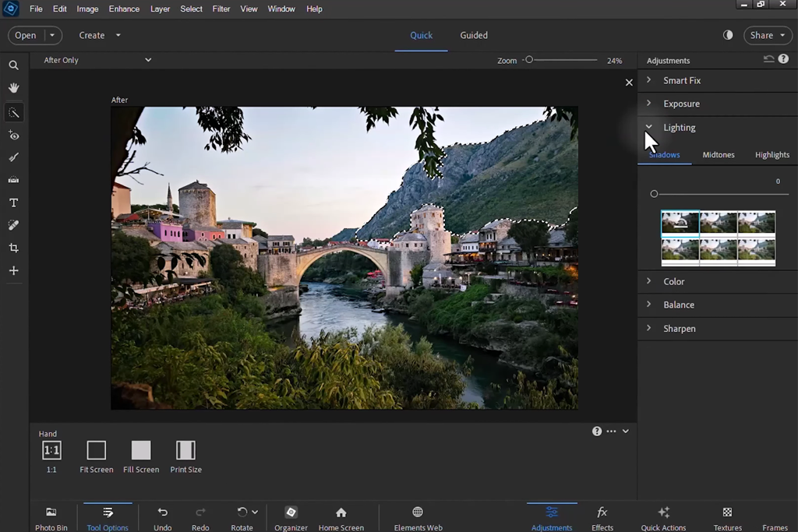The width and height of the screenshot is (798, 532).
Task: Open Adjustments panel help
Action: (x=783, y=59)
